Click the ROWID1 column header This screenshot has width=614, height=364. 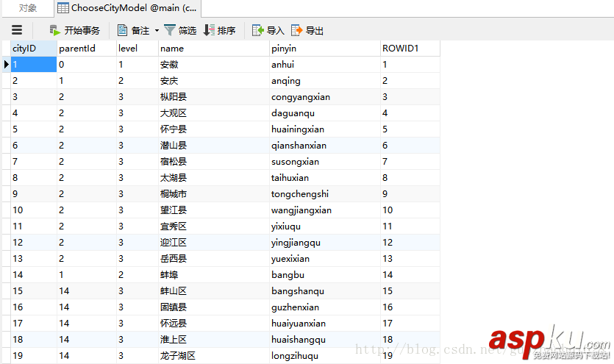410,48
